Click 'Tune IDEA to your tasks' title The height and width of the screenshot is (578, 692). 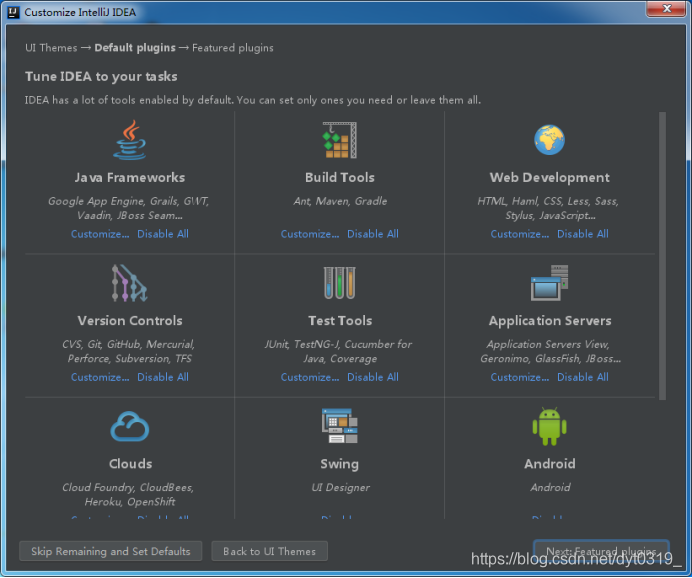(x=101, y=76)
